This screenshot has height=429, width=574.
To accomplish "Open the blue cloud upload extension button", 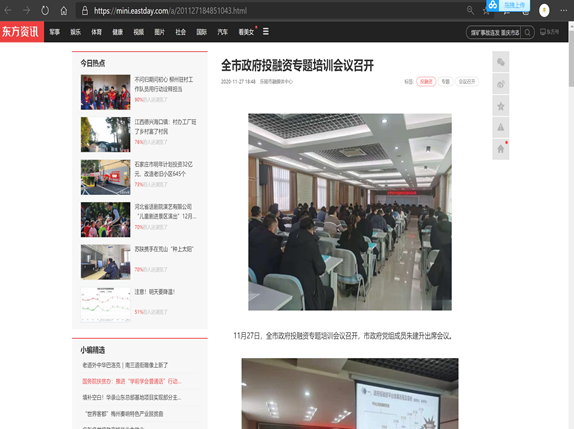I will coord(508,5).
